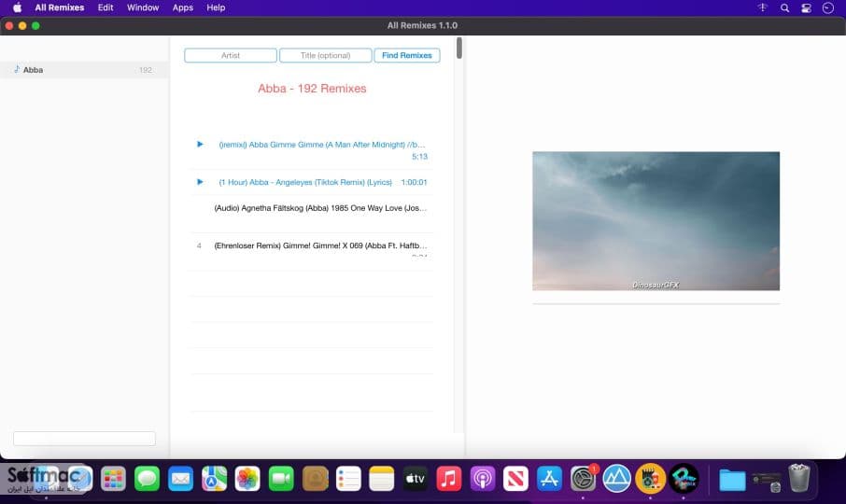Open the All Remixes app menu
Screen dimensions: 846x504
[x=60, y=7]
